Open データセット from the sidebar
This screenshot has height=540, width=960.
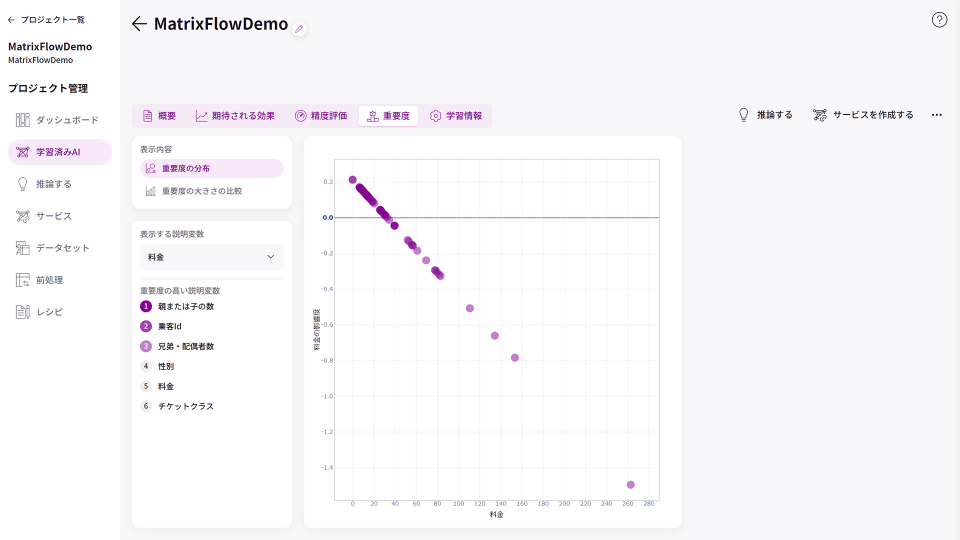coord(60,248)
